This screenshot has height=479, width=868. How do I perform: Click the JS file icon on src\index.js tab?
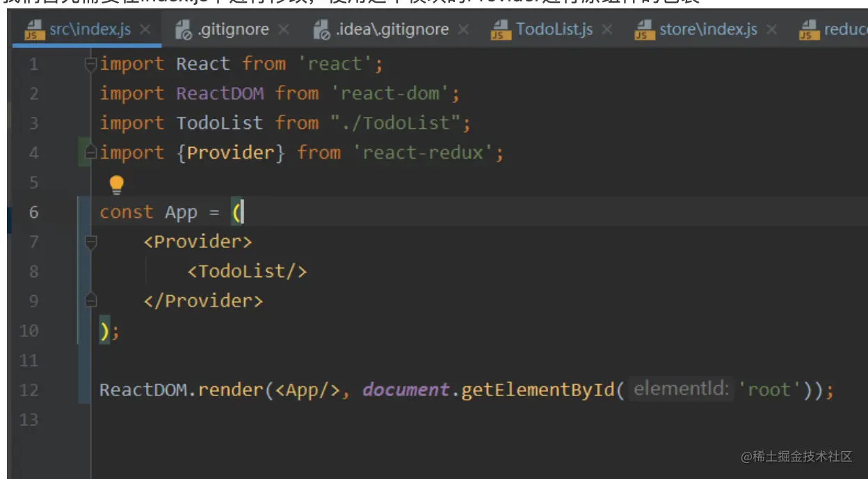point(34,30)
